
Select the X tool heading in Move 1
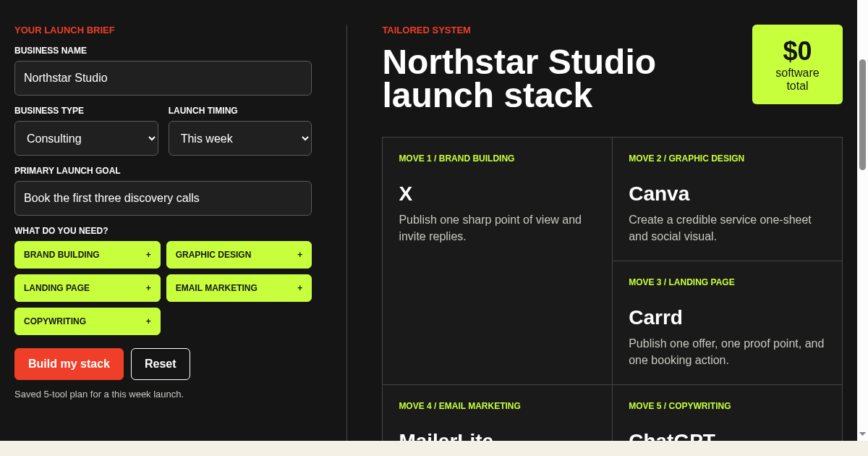[406, 194]
